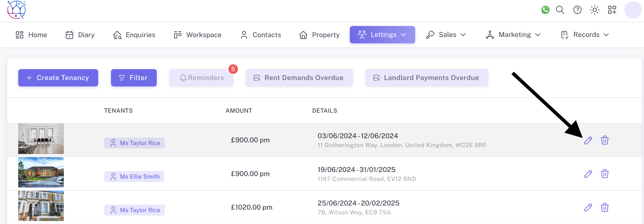Delete the 1187 Commercial Road tenancy
The width and height of the screenshot is (644, 224).
click(605, 174)
